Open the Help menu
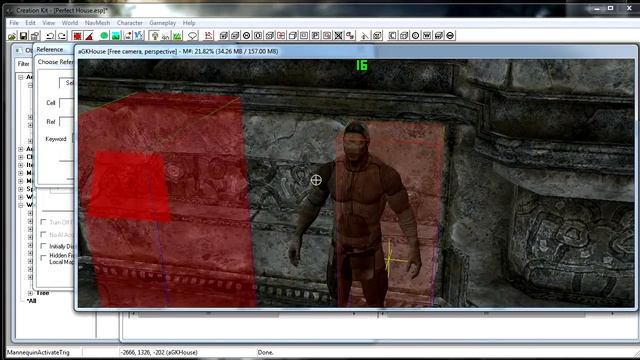 click(189, 23)
